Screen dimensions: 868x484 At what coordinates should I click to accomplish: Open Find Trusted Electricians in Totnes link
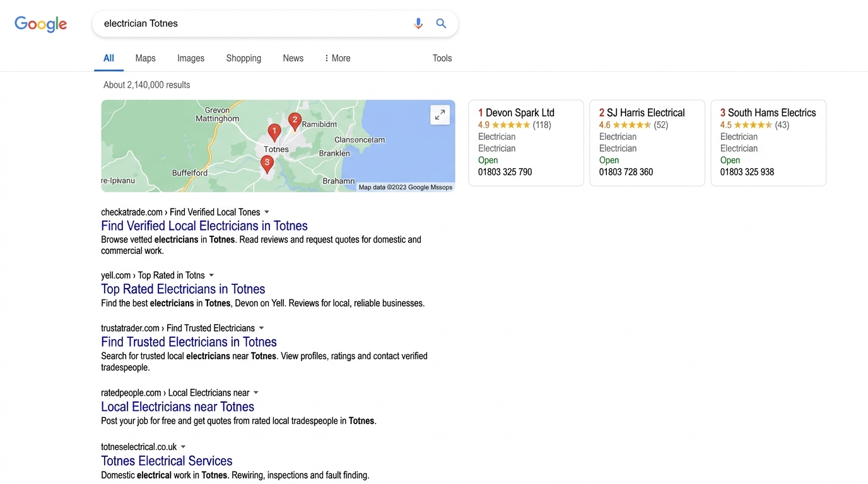tap(189, 342)
